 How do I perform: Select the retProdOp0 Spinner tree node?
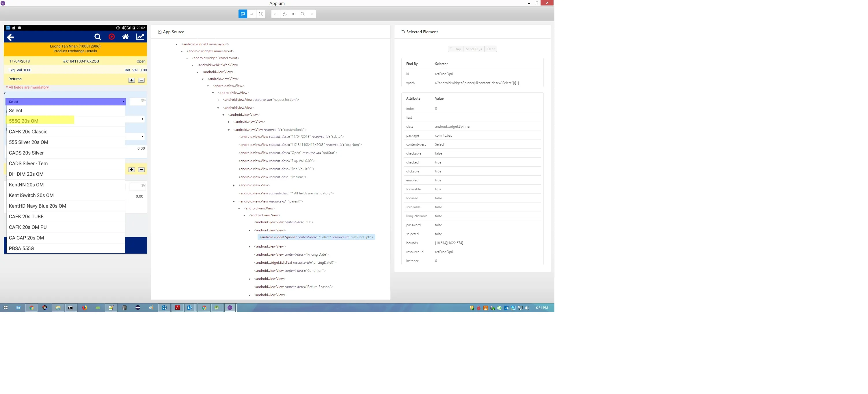316,237
